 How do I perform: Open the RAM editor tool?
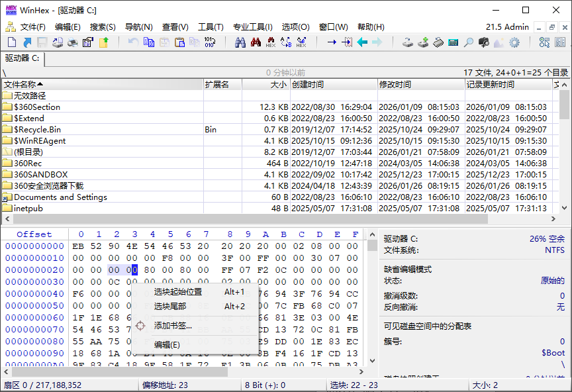pyautogui.click(x=439, y=42)
